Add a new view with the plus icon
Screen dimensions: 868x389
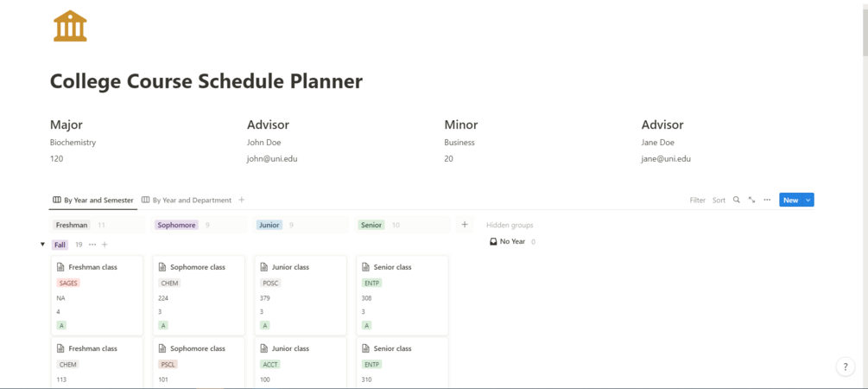point(242,200)
